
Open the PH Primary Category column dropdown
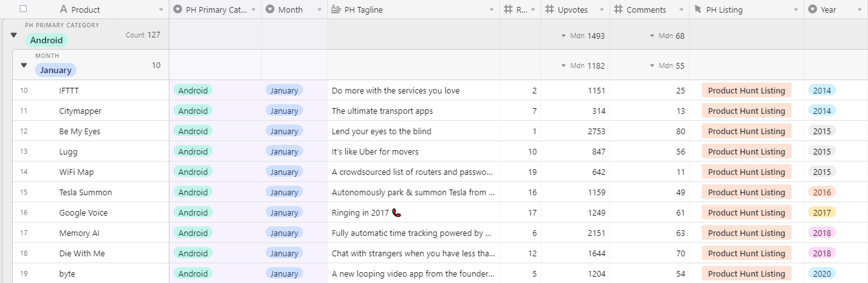click(x=253, y=10)
